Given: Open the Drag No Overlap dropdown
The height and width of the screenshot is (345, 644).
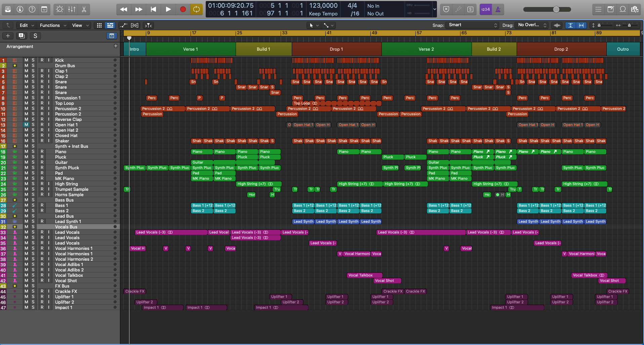Looking at the screenshot, I should click(532, 25).
